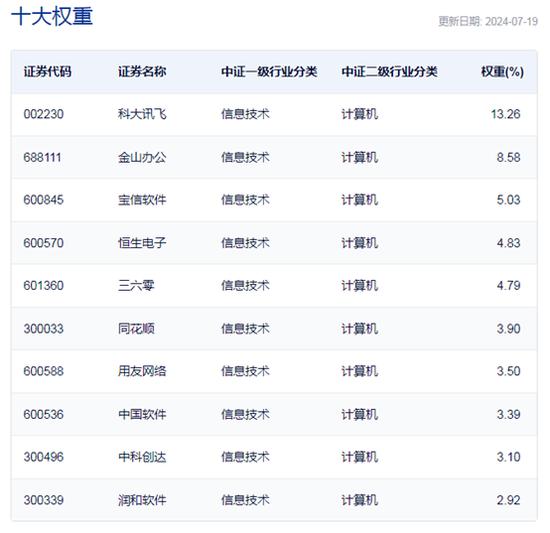550x533 pixels.
Task: Click 信息技术 in the 同花顺 row
Action: point(245,329)
